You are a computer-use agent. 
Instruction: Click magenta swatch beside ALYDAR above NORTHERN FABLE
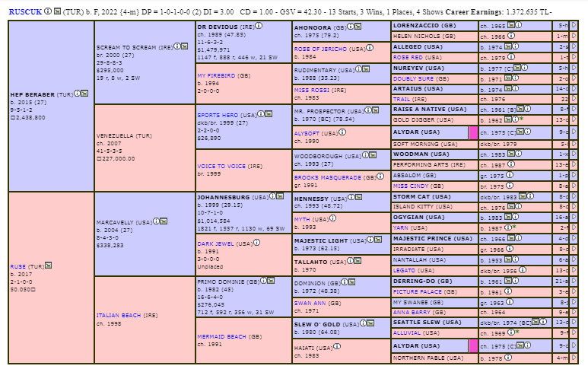tap(473, 346)
